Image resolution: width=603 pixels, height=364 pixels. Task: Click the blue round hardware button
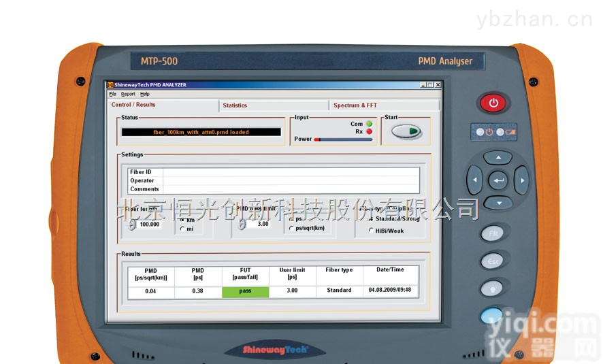(491, 315)
